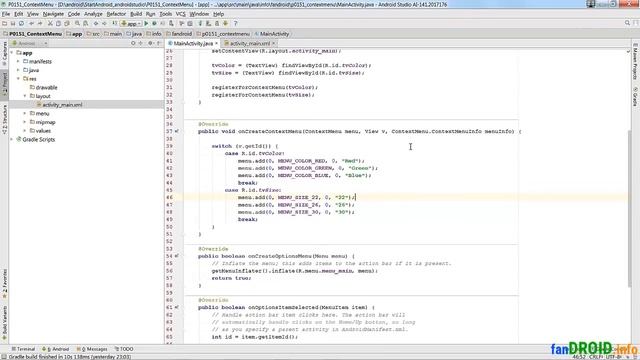Click the override gutter icon on line 37
The width and height of the screenshot is (640, 360).
point(177,131)
